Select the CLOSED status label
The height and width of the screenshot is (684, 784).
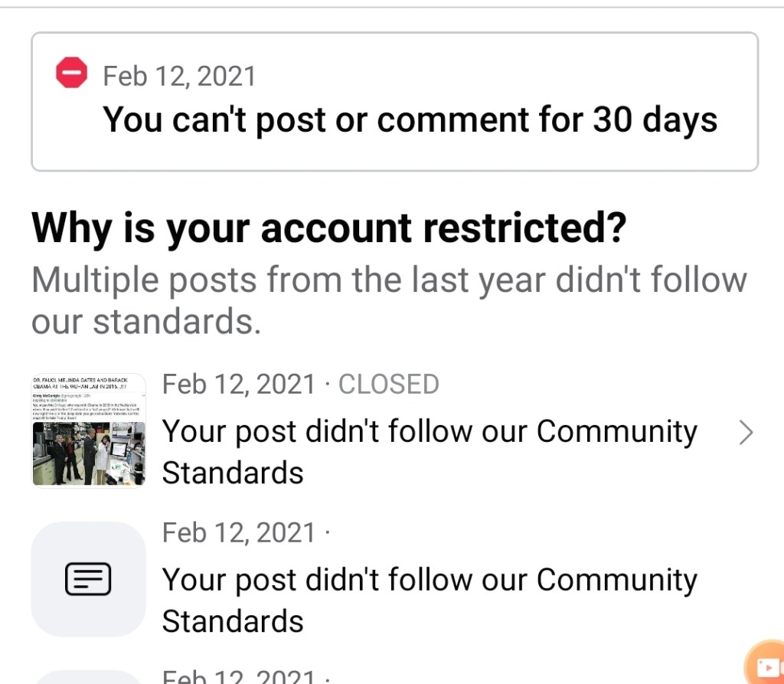point(389,384)
